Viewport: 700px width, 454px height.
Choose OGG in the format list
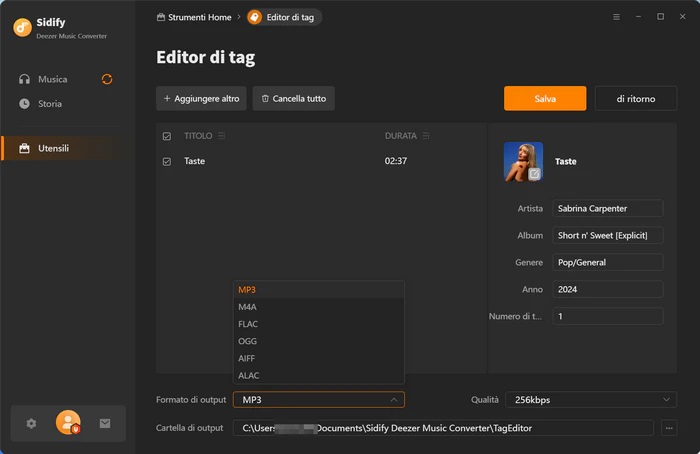pyautogui.click(x=319, y=341)
